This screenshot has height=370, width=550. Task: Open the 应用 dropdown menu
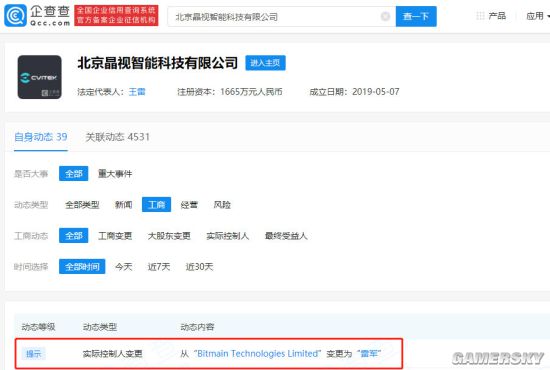[538, 16]
